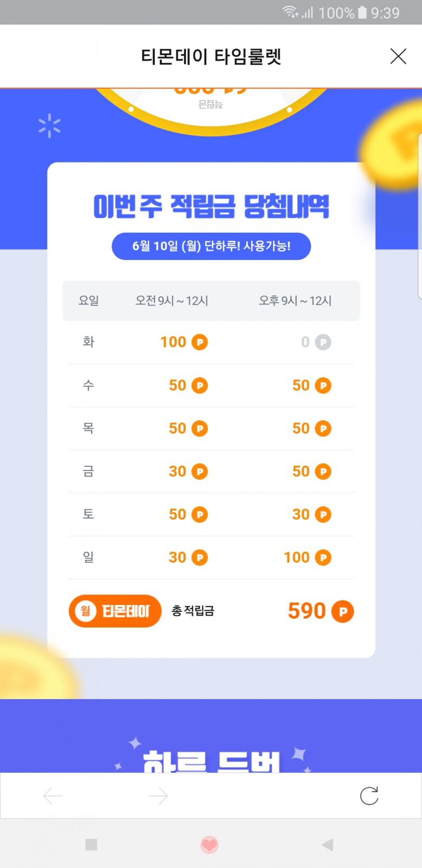Tap the 6월 10일 단하루 사용가능 banner
Screen dimensions: 422x868
point(211,246)
